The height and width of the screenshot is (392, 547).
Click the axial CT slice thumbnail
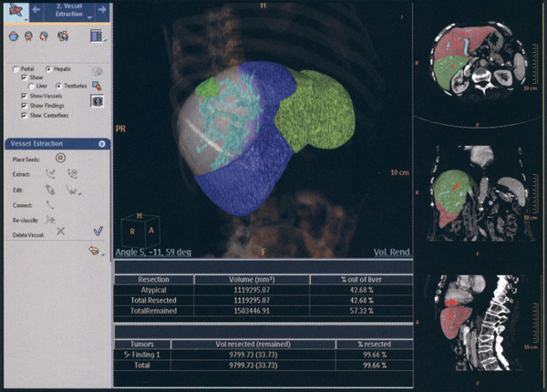click(479, 61)
